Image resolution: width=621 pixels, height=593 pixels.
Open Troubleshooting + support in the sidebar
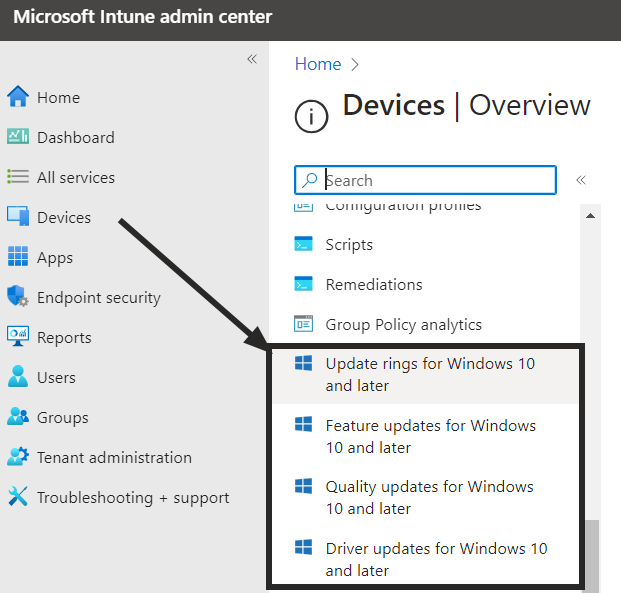[x=133, y=498]
